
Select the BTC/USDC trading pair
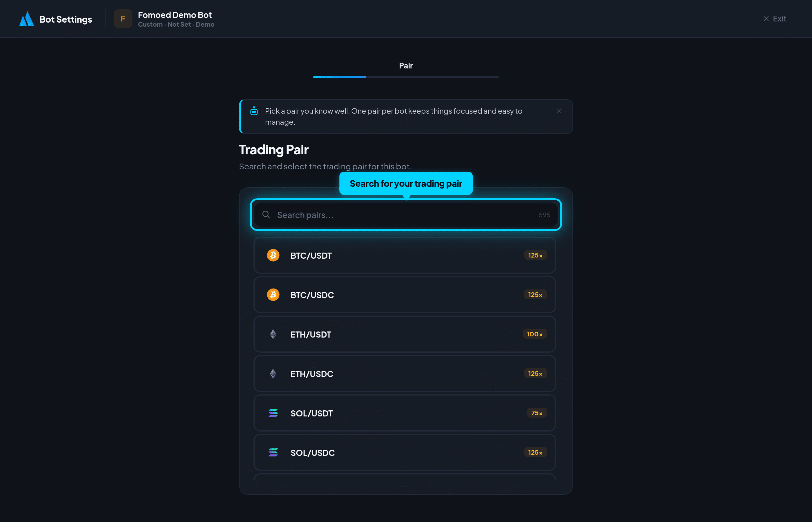point(405,295)
